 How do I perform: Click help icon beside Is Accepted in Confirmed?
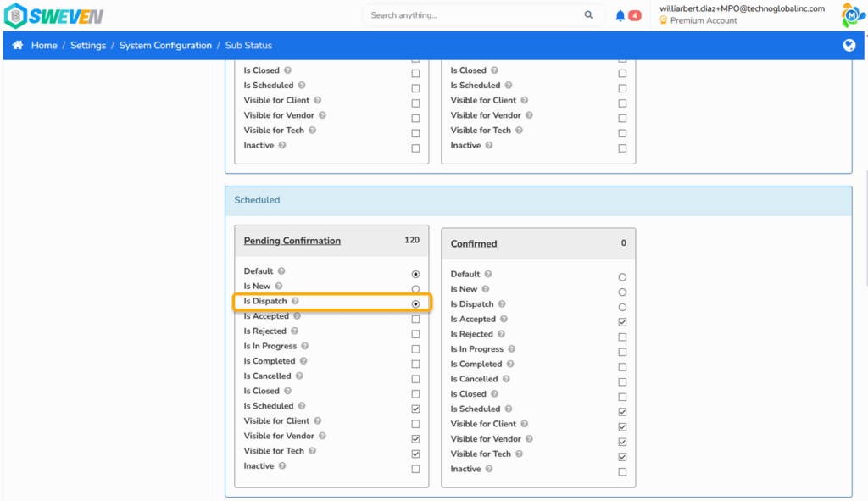[x=504, y=319]
